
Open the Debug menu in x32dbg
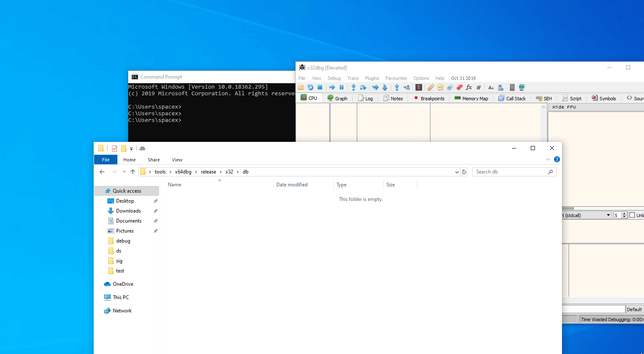tap(334, 78)
